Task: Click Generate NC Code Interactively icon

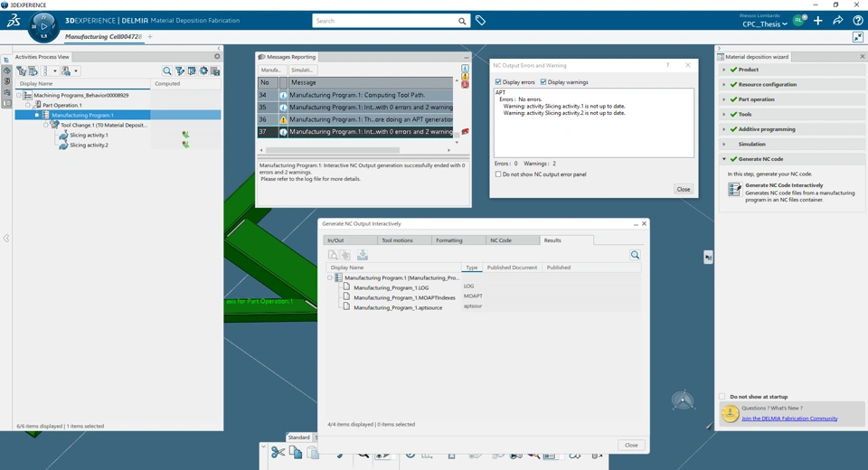Action: [x=734, y=190]
